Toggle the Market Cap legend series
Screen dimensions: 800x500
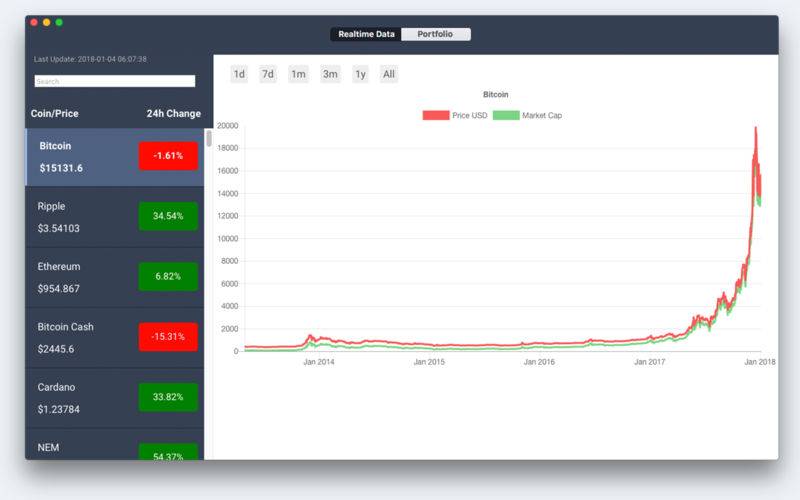point(528,115)
